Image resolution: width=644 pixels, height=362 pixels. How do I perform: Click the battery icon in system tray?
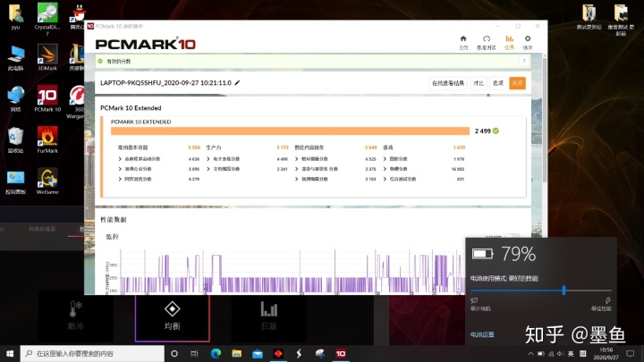coord(541,354)
